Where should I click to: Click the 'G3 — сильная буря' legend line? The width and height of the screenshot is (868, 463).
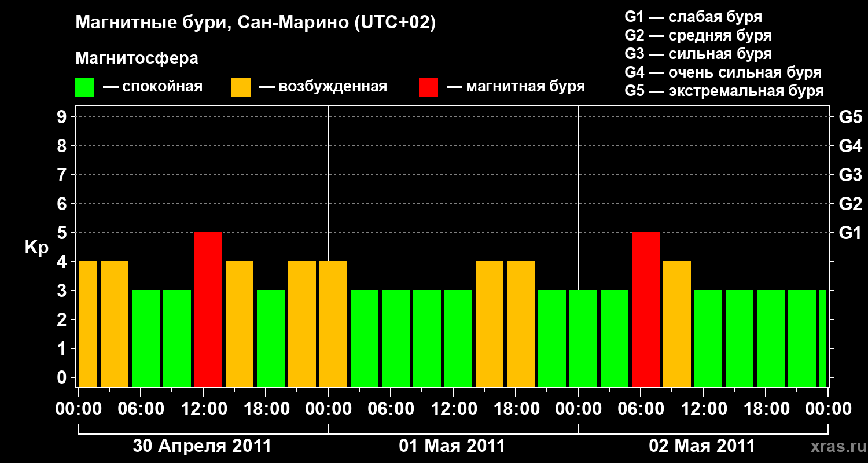click(x=698, y=54)
